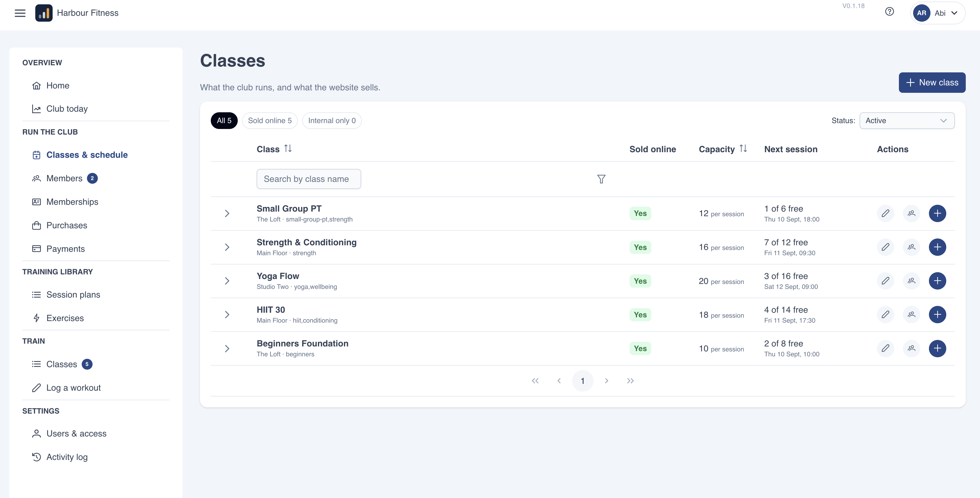Expand the HIIT 30 row
The image size is (980, 498).
227,314
